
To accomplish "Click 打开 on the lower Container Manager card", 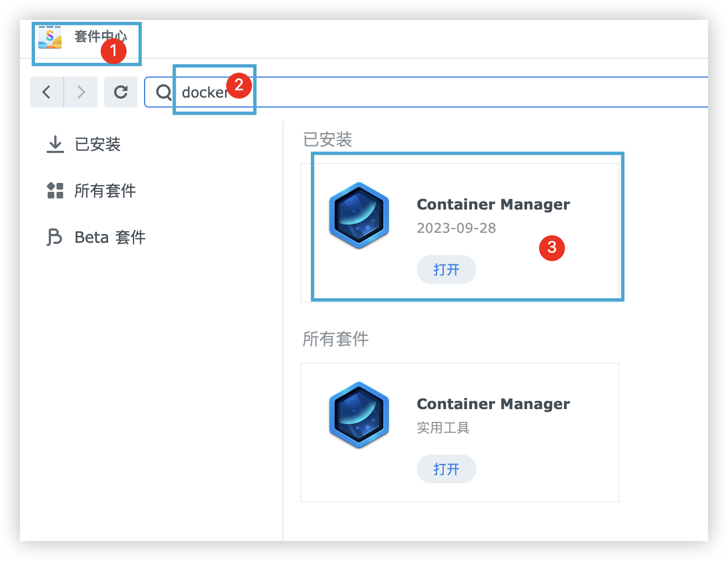I will tap(446, 468).
